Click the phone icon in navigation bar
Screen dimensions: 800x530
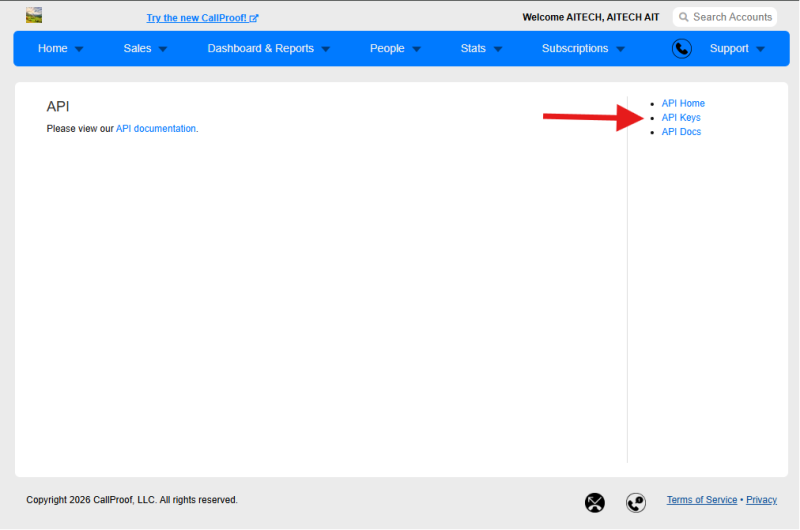pyautogui.click(x=682, y=49)
